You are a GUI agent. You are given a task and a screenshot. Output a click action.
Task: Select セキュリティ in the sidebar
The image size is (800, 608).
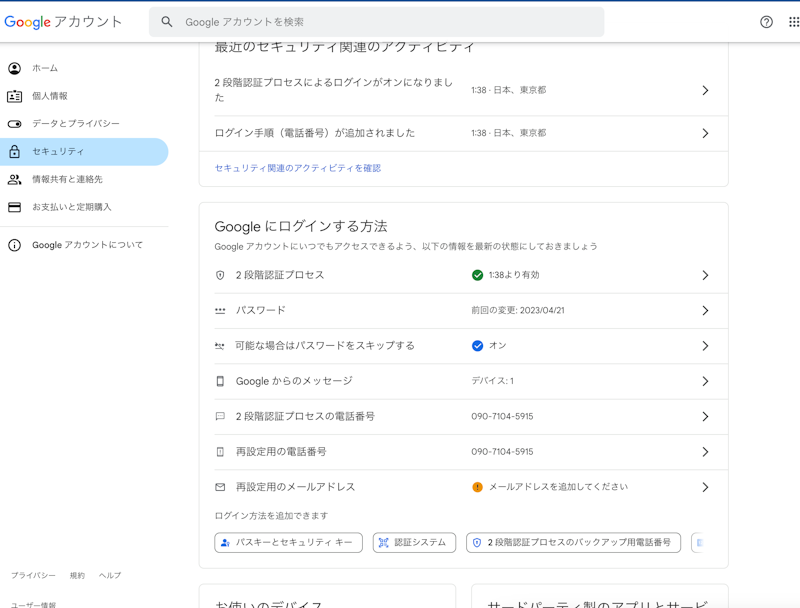pyautogui.click(x=58, y=152)
